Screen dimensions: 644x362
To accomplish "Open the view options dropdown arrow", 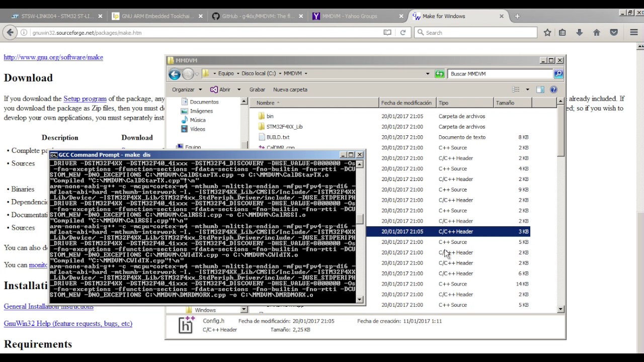I will pos(527,89).
